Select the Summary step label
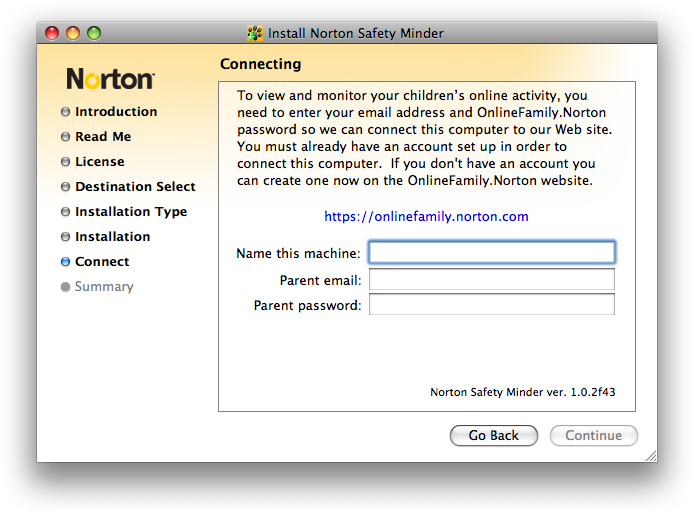 (104, 287)
